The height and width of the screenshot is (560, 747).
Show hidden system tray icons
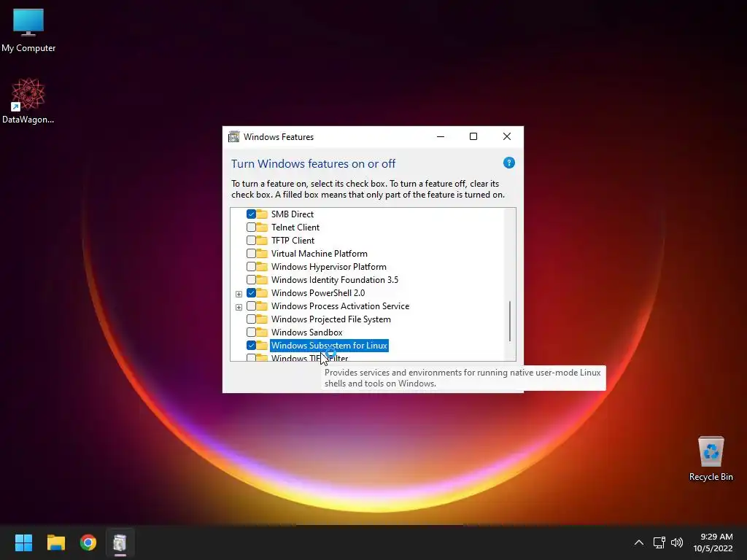[639, 542]
